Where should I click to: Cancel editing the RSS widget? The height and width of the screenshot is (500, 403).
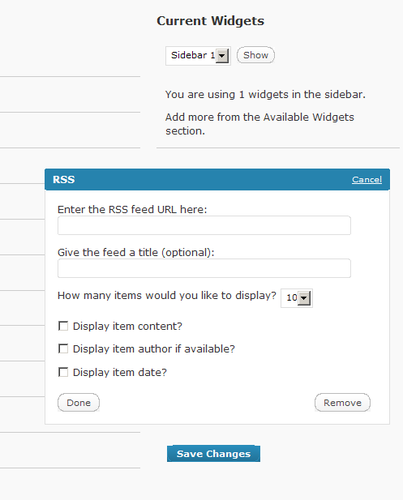(367, 180)
